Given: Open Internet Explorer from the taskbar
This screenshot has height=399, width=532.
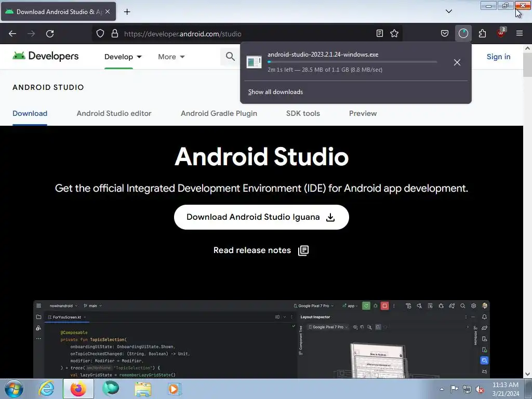Looking at the screenshot, I should [x=46, y=389].
